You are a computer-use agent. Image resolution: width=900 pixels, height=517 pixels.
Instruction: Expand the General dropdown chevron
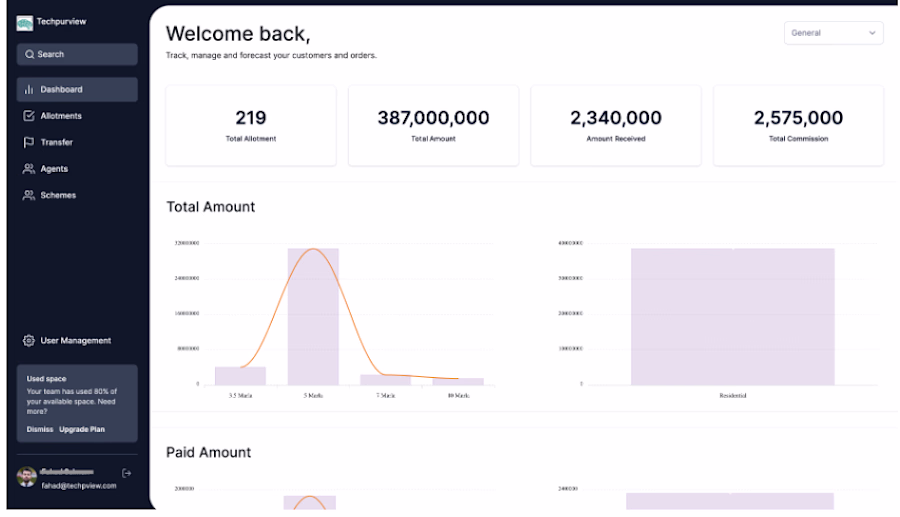click(x=872, y=33)
